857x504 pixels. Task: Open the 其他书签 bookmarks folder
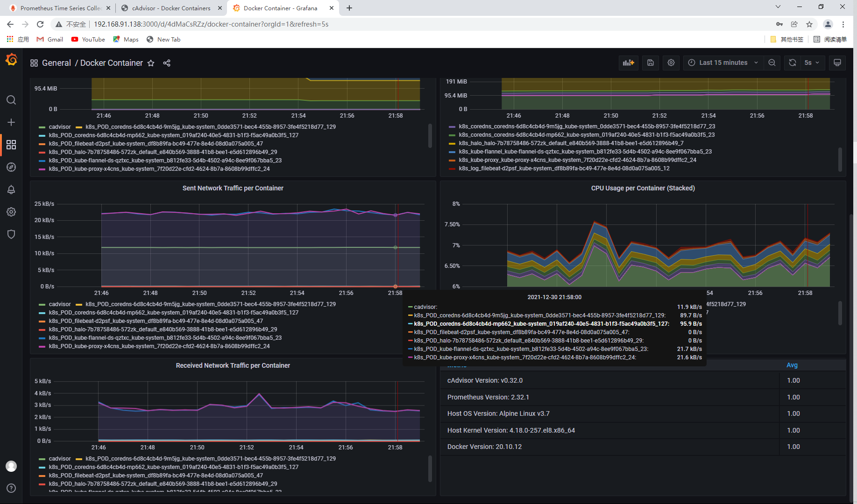[787, 40]
